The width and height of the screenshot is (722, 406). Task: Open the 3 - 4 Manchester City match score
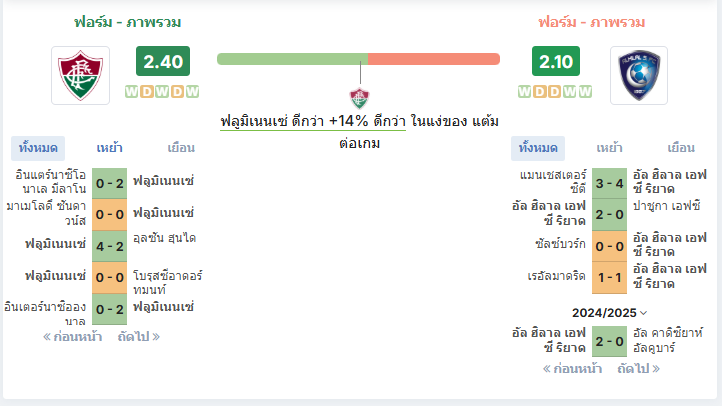point(609,183)
